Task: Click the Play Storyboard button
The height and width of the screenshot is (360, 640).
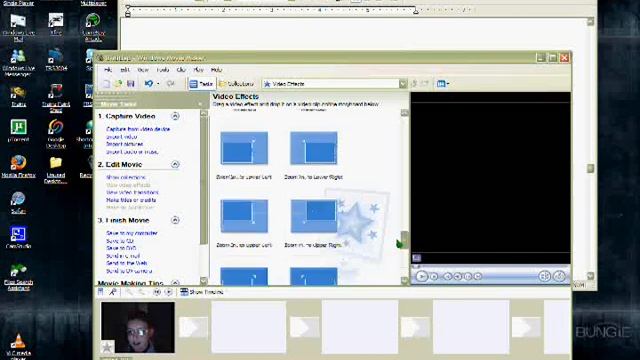Action: point(168,292)
